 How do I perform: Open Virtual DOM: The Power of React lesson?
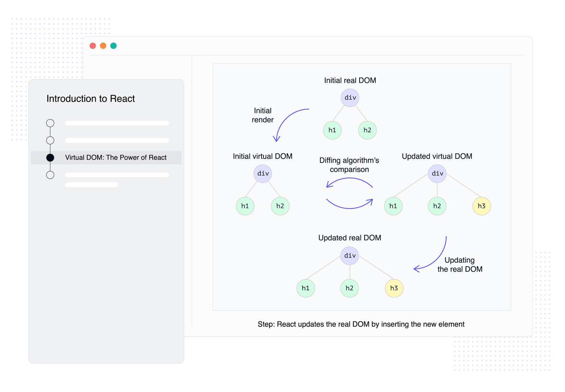(115, 158)
